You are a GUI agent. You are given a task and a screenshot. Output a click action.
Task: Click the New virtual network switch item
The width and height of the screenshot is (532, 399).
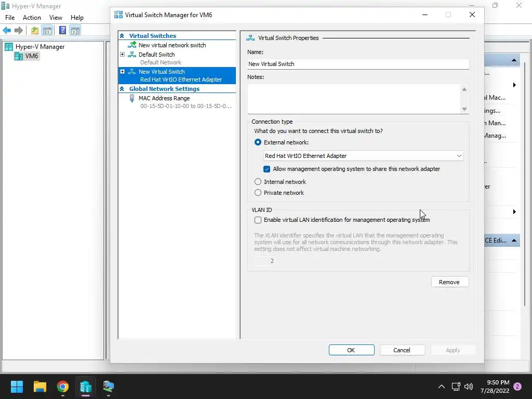pos(172,45)
